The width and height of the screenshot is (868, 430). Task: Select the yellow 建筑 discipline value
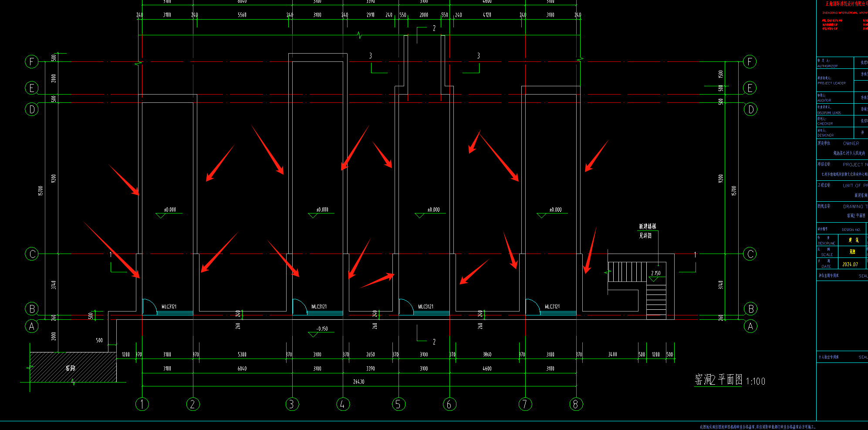click(854, 240)
